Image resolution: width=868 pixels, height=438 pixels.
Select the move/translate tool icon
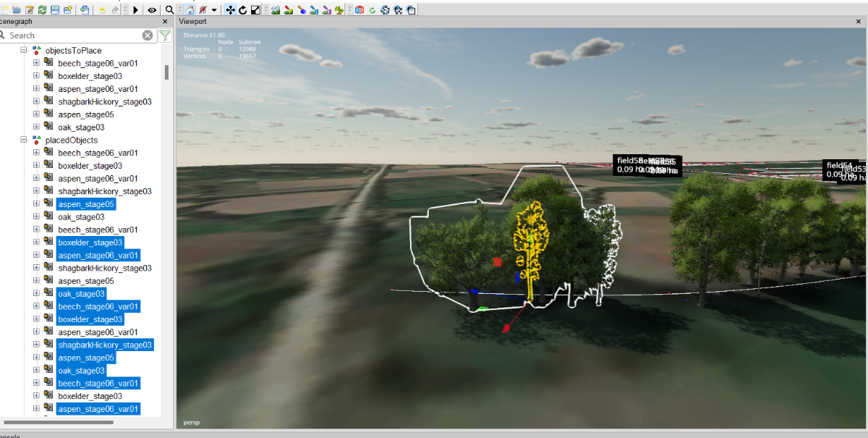[x=230, y=9]
